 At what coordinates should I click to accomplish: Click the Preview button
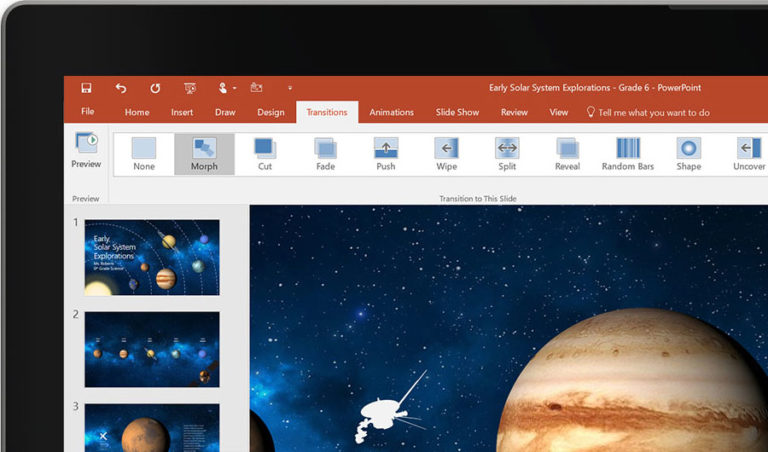tap(86, 150)
